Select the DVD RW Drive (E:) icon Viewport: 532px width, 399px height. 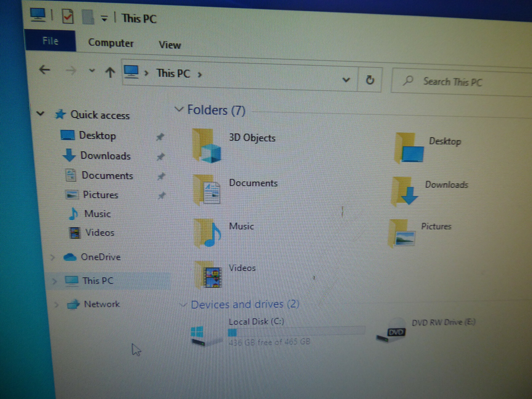coord(391,330)
